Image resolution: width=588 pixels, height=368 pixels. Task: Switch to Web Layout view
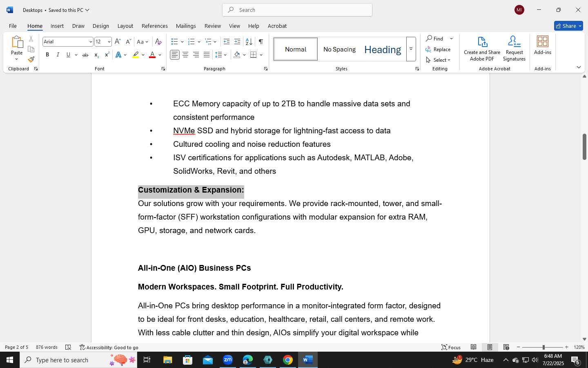(x=506, y=347)
